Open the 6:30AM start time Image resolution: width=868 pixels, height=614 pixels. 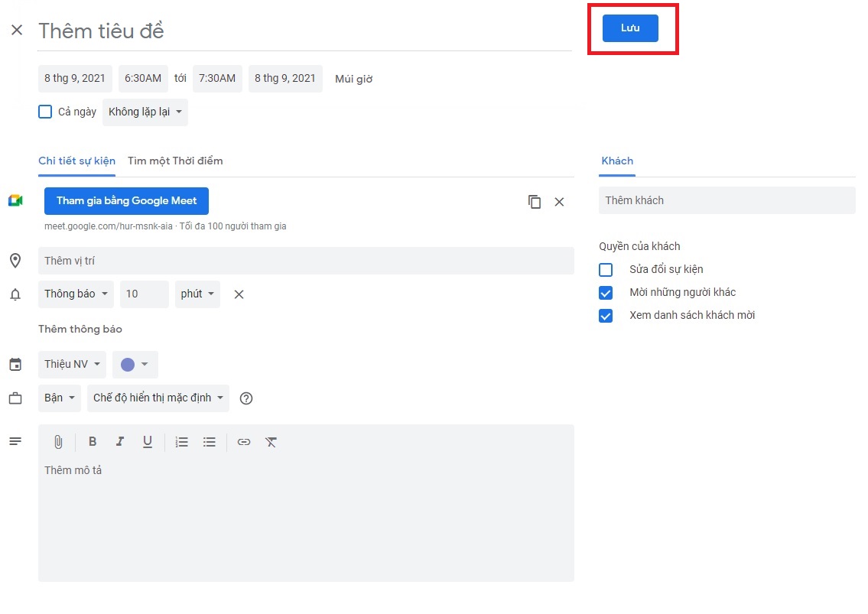(x=143, y=79)
